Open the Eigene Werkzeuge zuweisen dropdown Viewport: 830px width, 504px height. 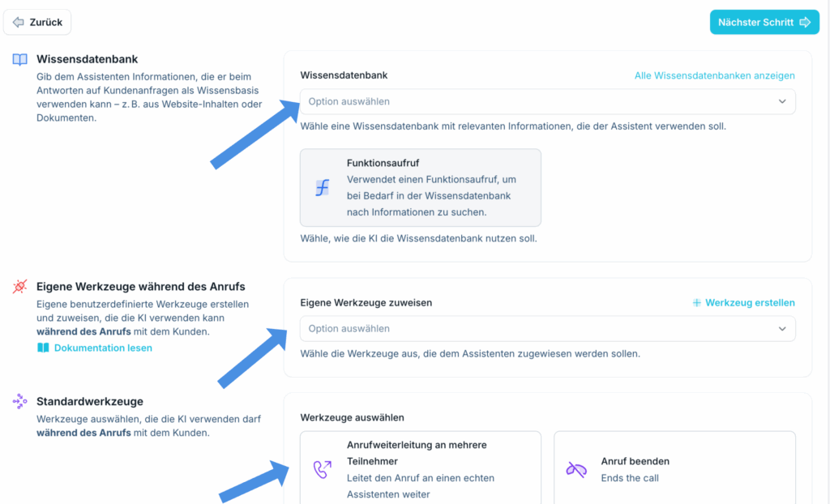pos(547,329)
